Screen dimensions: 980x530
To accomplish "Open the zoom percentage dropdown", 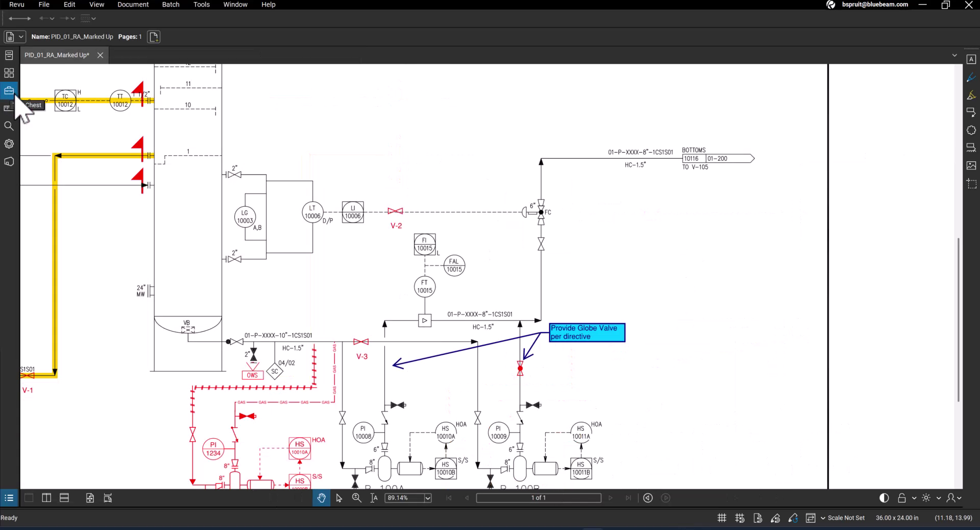I will pos(427,498).
